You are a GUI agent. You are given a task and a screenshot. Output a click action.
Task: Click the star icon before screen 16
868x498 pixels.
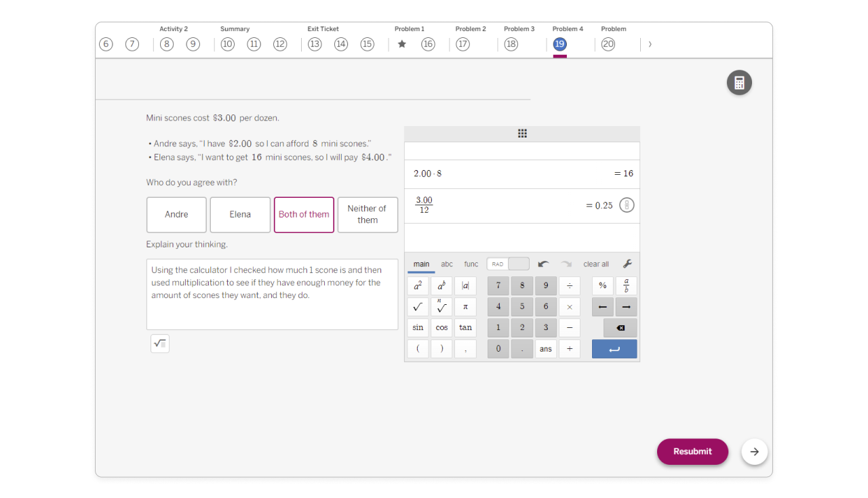401,44
